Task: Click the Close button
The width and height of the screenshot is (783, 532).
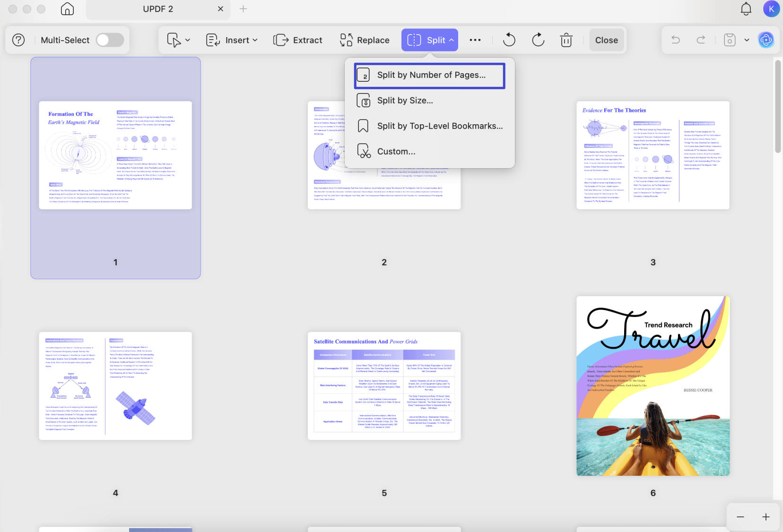Action: 607,40
